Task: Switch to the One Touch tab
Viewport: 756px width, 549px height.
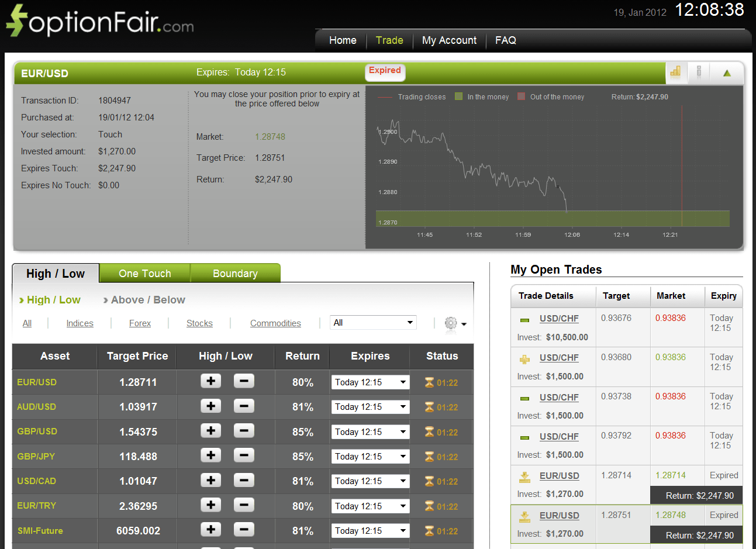Action: (144, 273)
